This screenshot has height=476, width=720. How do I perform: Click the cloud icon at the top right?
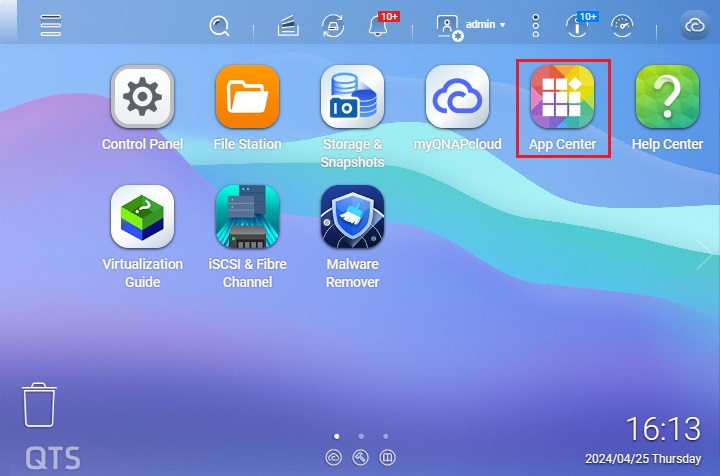pyautogui.click(x=695, y=25)
